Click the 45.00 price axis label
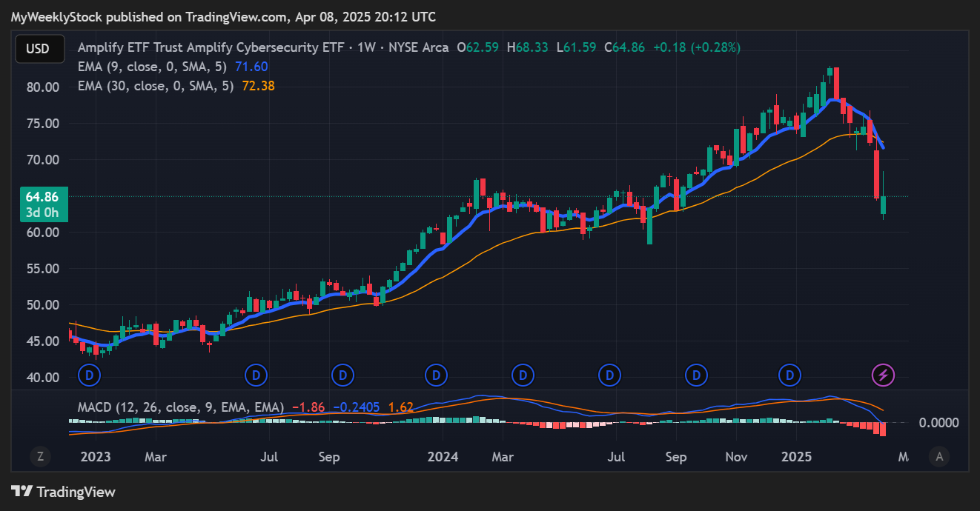This screenshot has height=511, width=980. (x=42, y=341)
